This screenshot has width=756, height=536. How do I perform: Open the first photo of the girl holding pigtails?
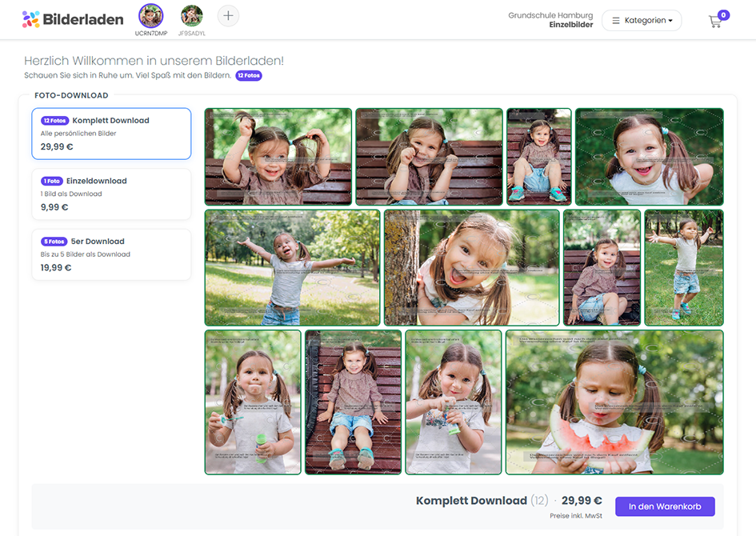278,157
